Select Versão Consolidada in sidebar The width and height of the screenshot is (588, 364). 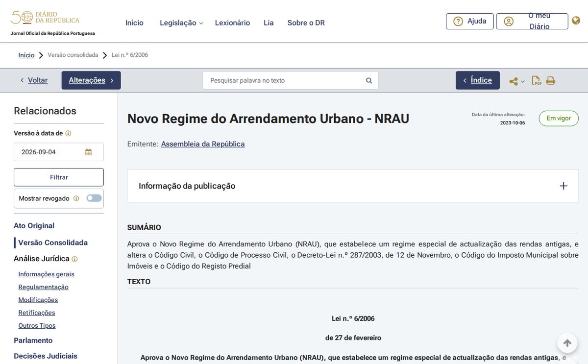(x=53, y=243)
